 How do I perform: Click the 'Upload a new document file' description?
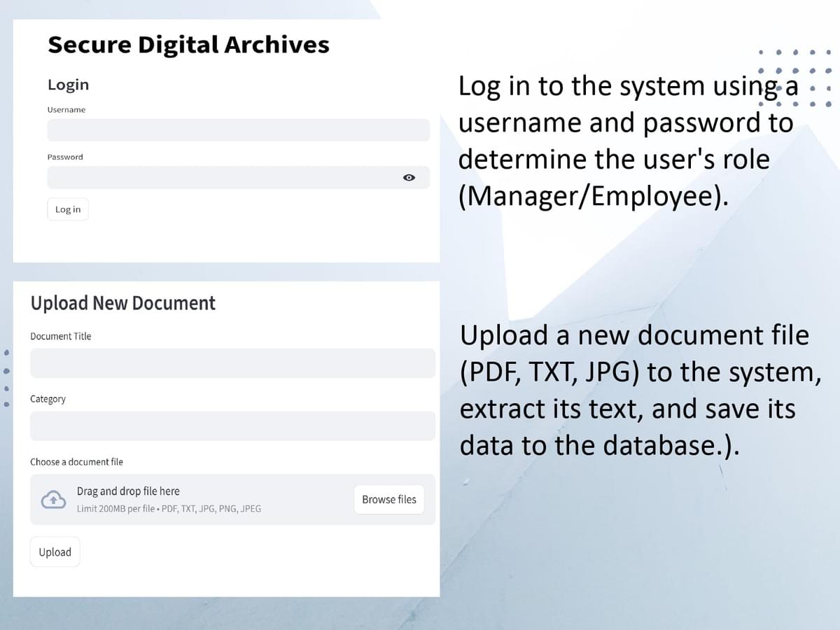[x=640, y=391]
